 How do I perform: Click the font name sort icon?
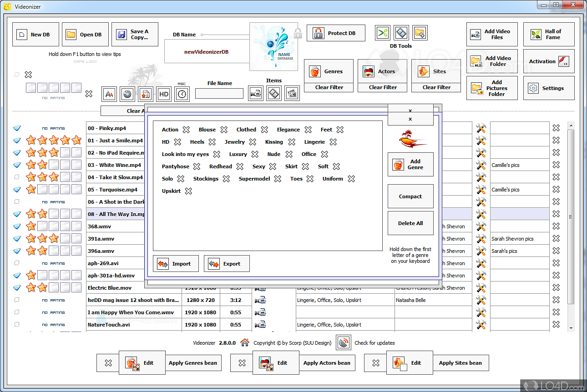[x=109, y=94]
